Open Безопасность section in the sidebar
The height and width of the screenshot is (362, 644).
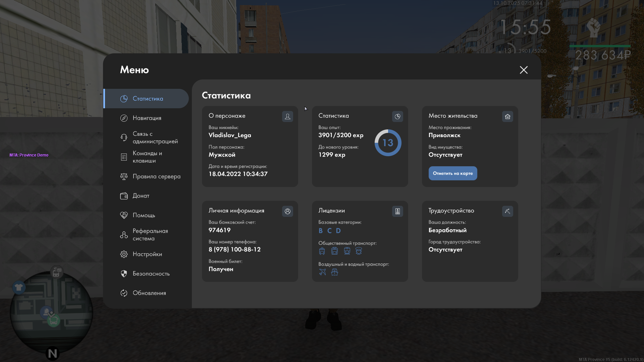tap(151, 274)
